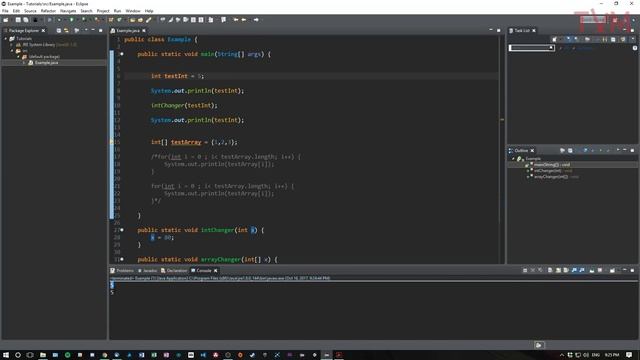
Task: Open the File menu
Action: 5,11
